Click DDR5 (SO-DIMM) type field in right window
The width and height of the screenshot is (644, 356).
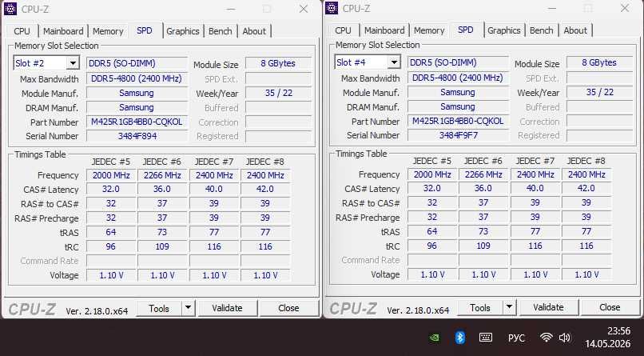[459, 62]
